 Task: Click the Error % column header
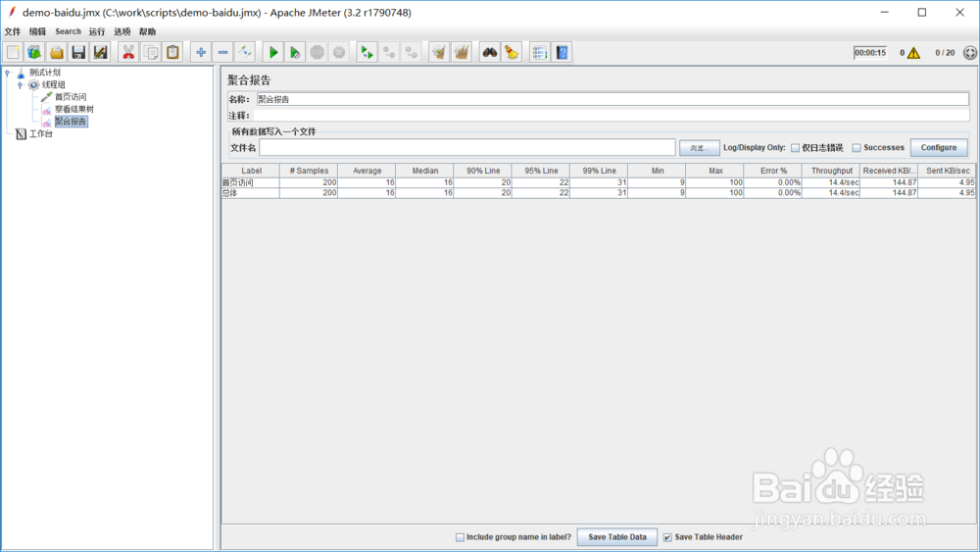[x=774, y=171]
